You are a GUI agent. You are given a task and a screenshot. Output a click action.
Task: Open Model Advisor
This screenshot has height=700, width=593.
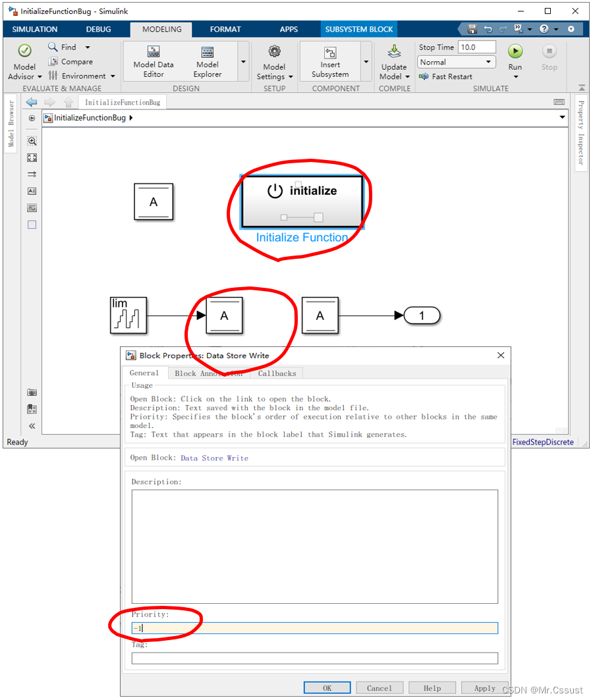point(24,62)
